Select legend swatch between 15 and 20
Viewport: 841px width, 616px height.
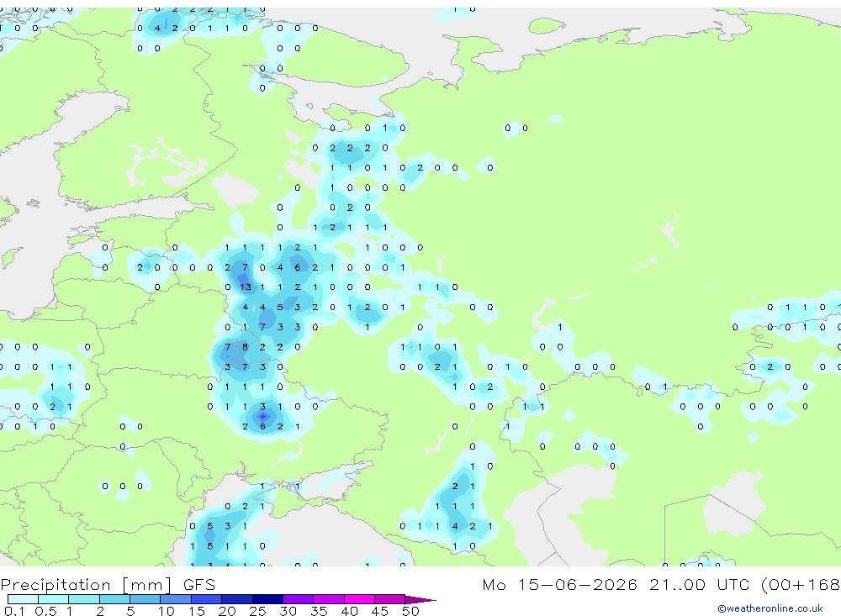[206, 599]
